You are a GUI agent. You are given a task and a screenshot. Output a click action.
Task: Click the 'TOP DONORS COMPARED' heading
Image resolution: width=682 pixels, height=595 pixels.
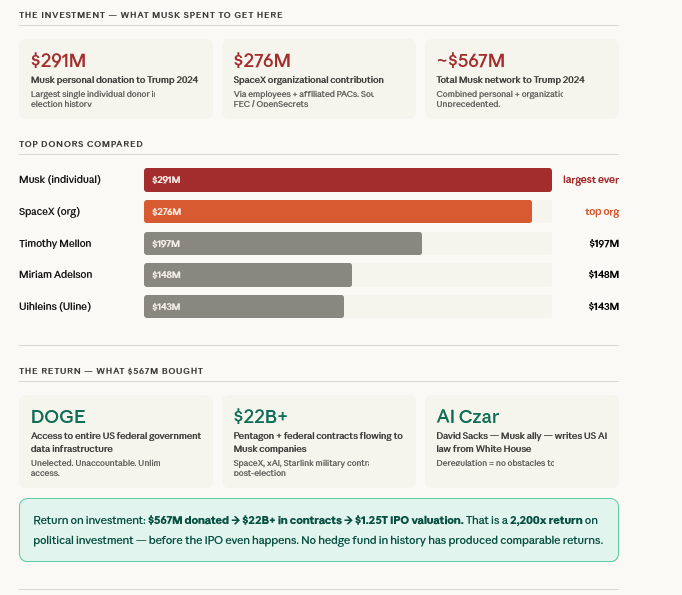[81, 144]
